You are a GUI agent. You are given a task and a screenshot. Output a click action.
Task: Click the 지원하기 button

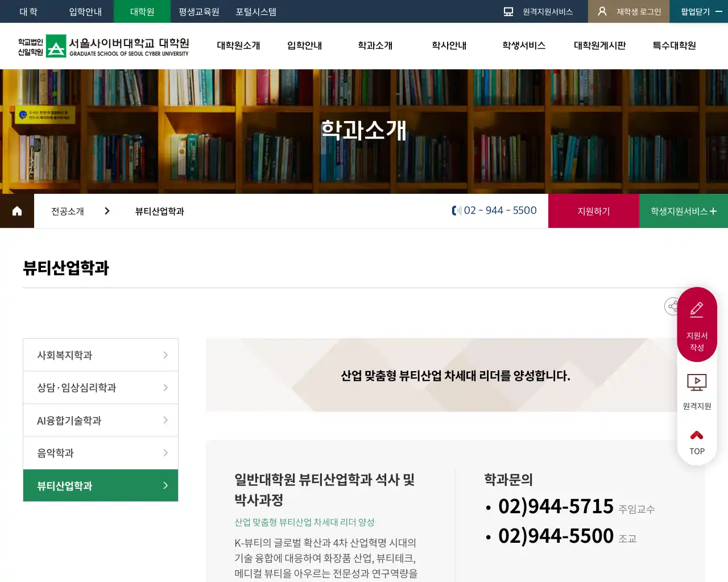click(x=593, y=210)
